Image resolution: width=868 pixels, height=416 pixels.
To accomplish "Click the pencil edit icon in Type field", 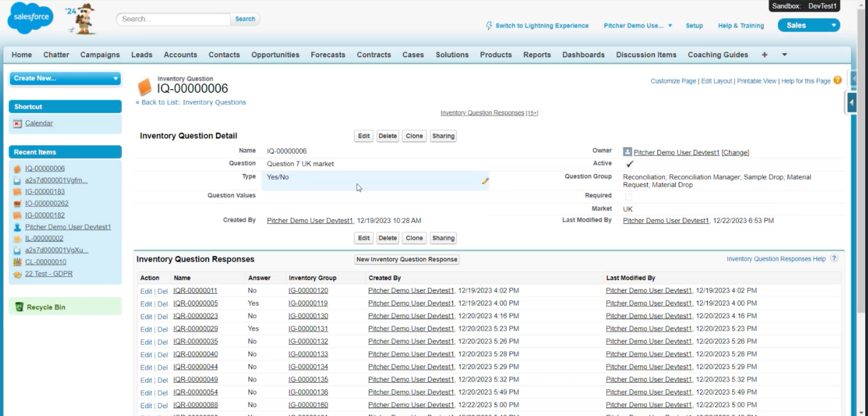I will point(485,181).
